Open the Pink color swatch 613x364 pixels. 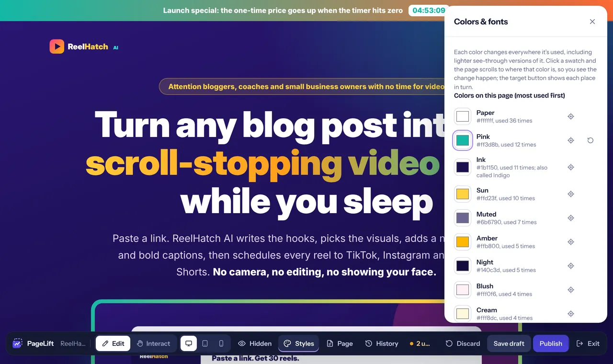tap(463, 140)
